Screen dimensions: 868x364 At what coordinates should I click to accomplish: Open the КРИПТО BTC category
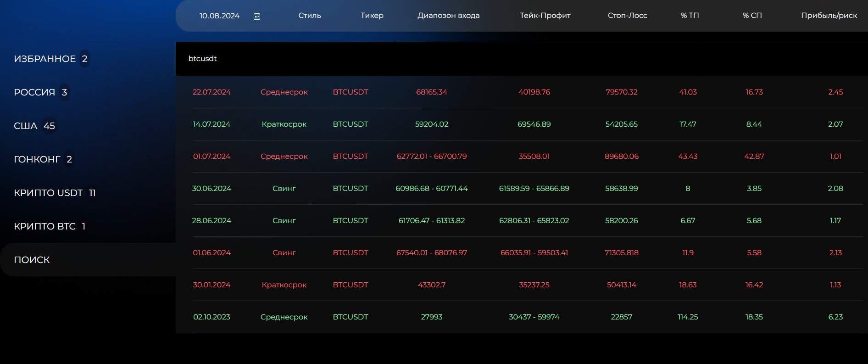click(45, 226)
